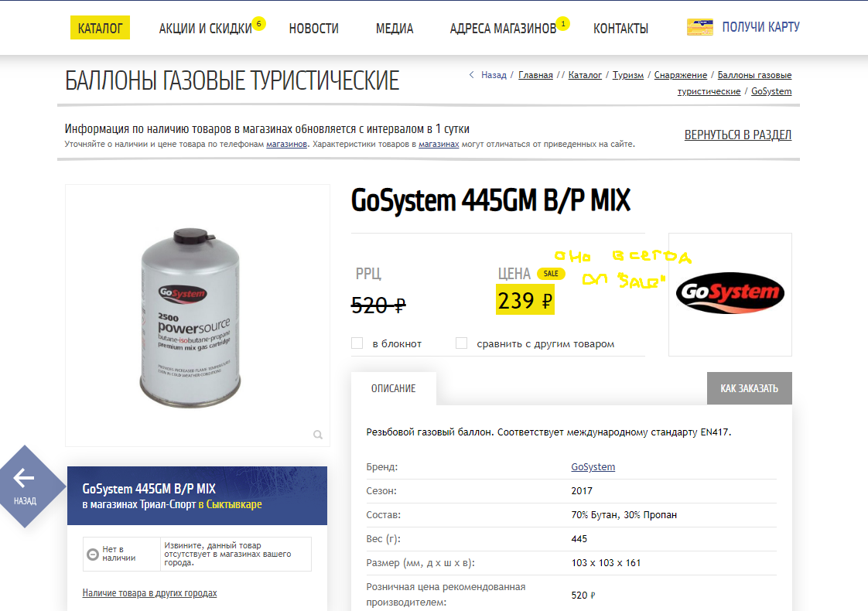868x611 pixels.
Task: Click the badge on Адреса магазинов
Action: click(563, 24)
